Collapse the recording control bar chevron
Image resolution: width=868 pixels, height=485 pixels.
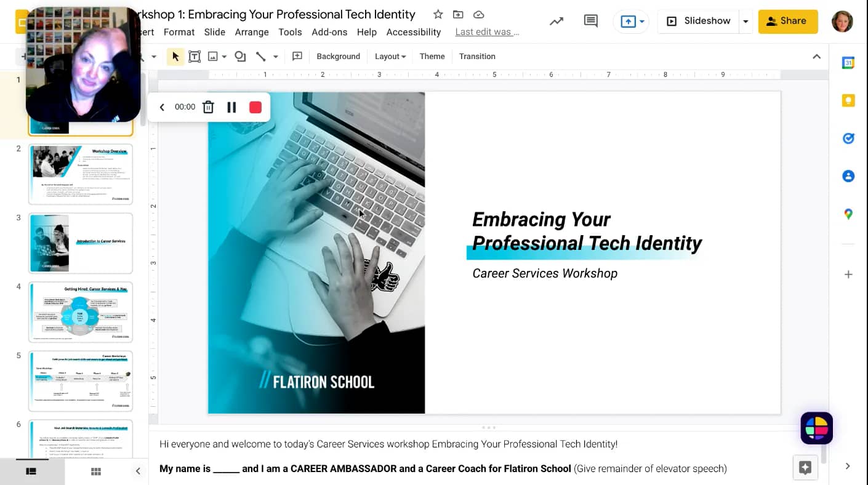pyautogui.click(x=162, y=107)
